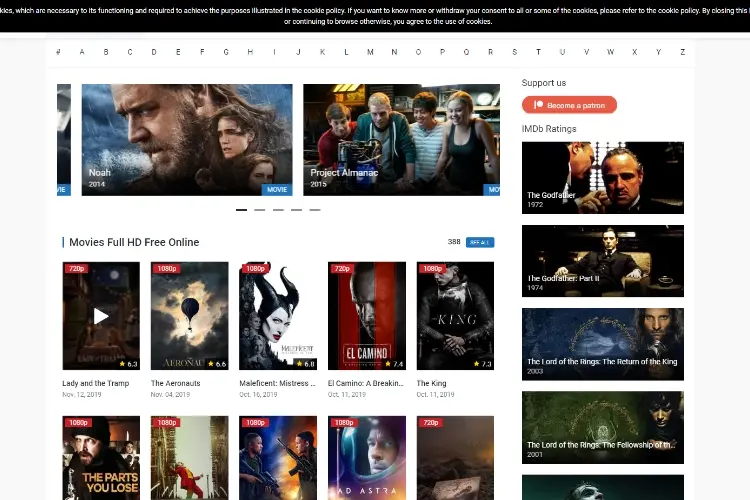750x500 pixels.
Task: Open the Joker poster with red suit
Action: click(x=189, y=458)
